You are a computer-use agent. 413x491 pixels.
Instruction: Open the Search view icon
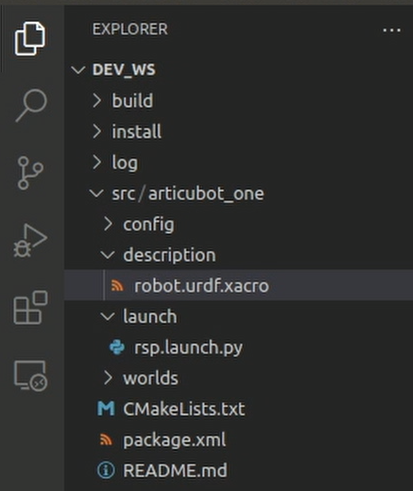coord(31,105)
